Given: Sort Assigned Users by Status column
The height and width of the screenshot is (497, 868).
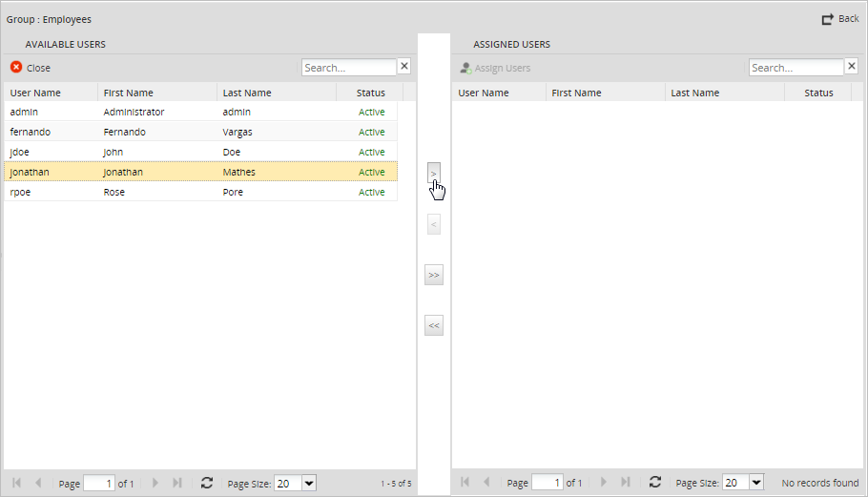Looking at the screenshot, I should click(x=818, y=93).
